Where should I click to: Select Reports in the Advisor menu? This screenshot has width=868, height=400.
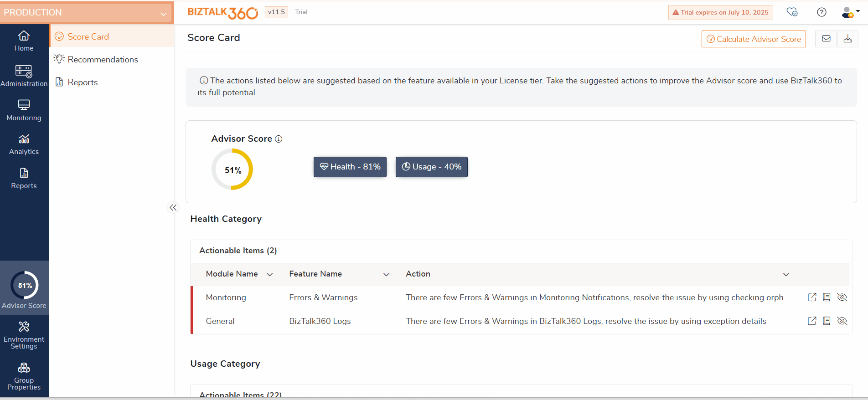tap(83, 82)
